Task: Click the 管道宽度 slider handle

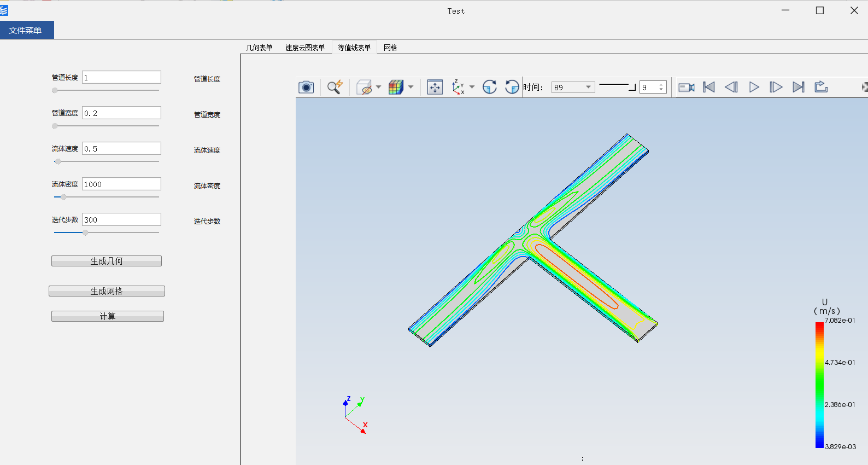Action: point(55,126)
